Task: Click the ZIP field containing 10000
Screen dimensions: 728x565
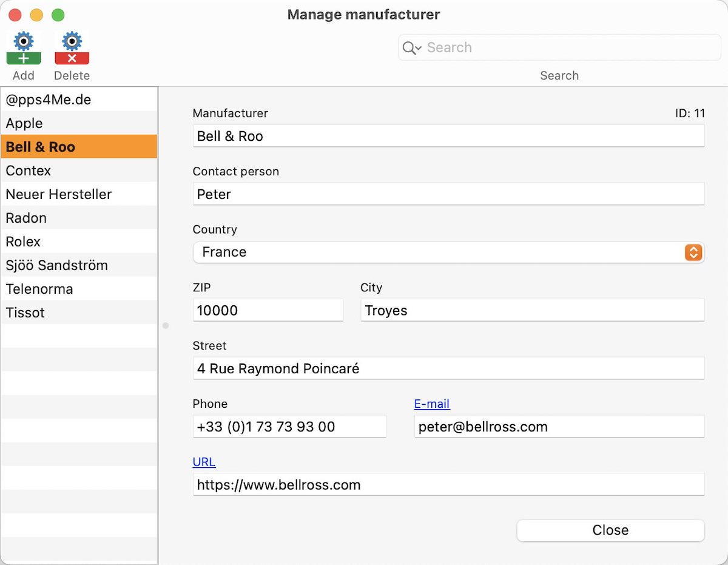Action: (x=268, y=310)
